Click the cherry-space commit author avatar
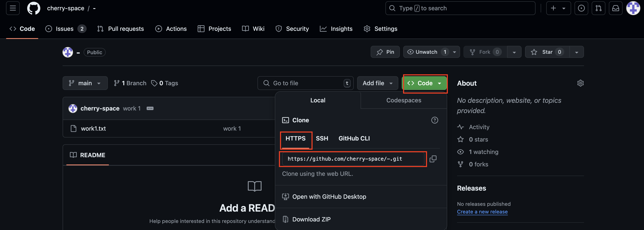The width and height of the screenshot is (644, 230). pyautogui.click(x=73, y=108)
